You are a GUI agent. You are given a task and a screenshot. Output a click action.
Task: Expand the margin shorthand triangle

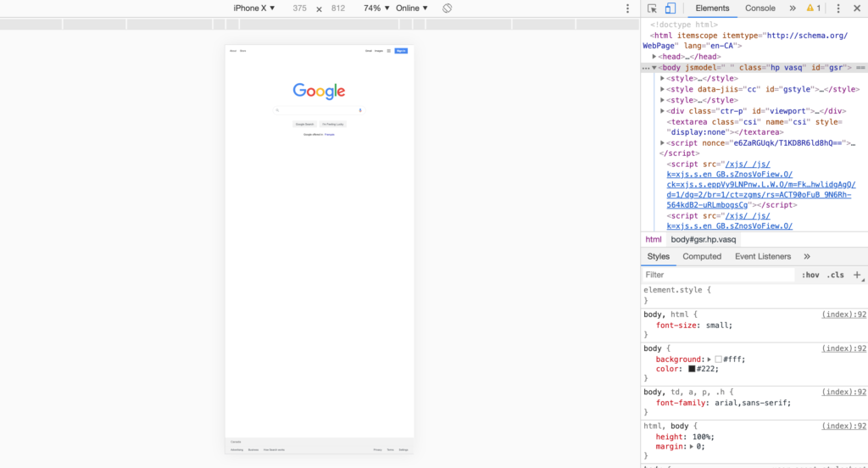click(x=692, y=447)
